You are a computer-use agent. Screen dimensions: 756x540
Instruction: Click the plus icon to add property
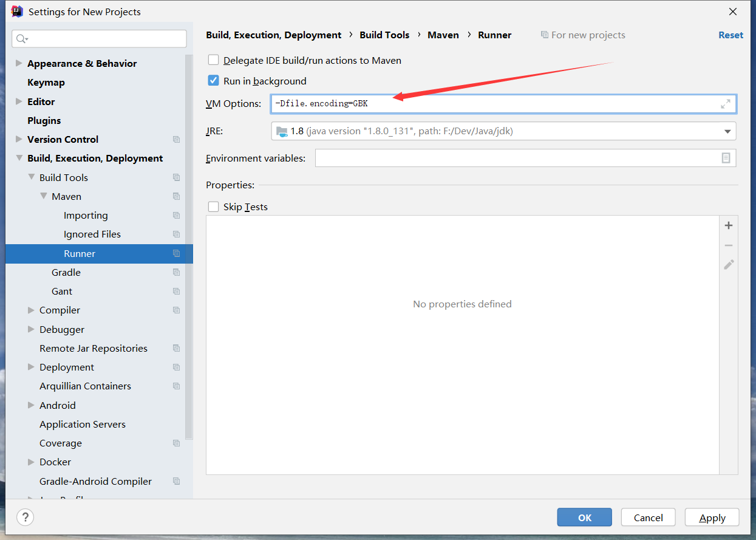729,225
